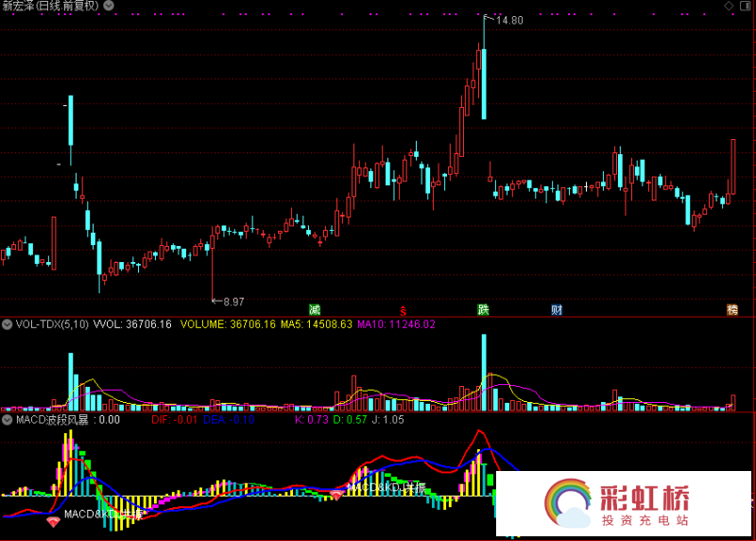The width and height of the screenshot is (756, 541).
Task: Select the 8.97 low price label
Action: (x=233, y=302)
